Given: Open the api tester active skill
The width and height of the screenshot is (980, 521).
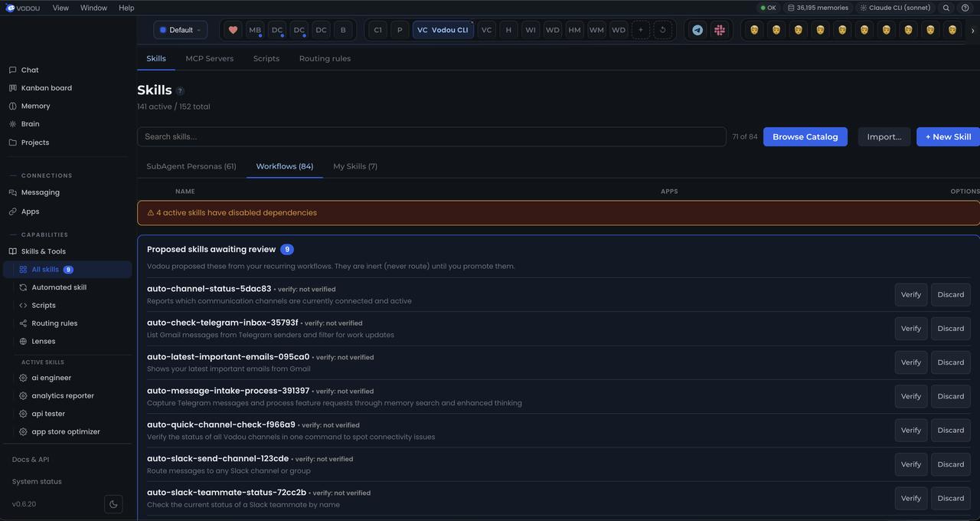Looking at the screenshot, I should click(48, 414).
